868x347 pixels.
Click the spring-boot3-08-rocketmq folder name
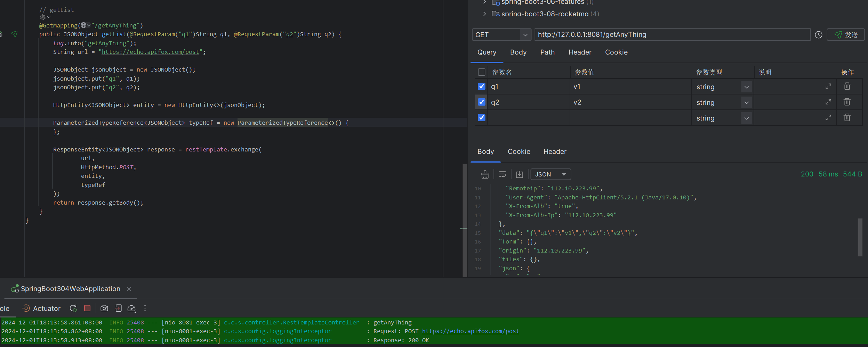click(545, 14)
